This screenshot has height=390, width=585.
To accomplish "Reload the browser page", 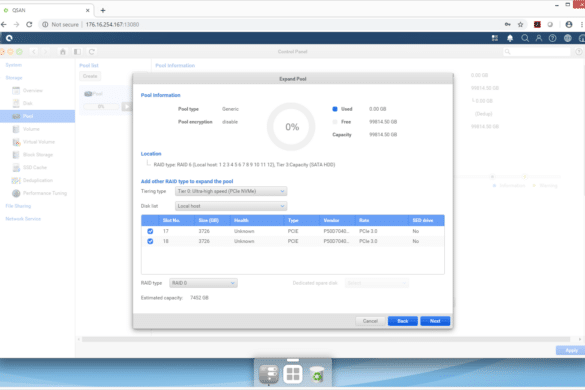I will [x=29, y=25].
